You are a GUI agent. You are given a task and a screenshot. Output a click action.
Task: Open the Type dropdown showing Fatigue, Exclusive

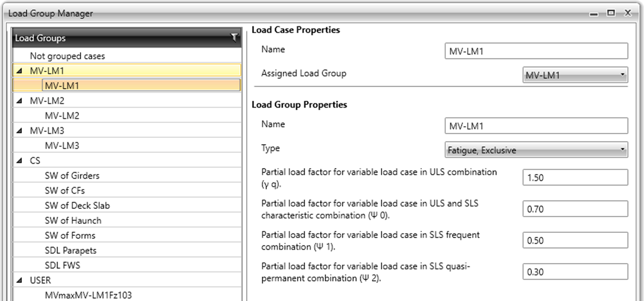click(536, 150)
